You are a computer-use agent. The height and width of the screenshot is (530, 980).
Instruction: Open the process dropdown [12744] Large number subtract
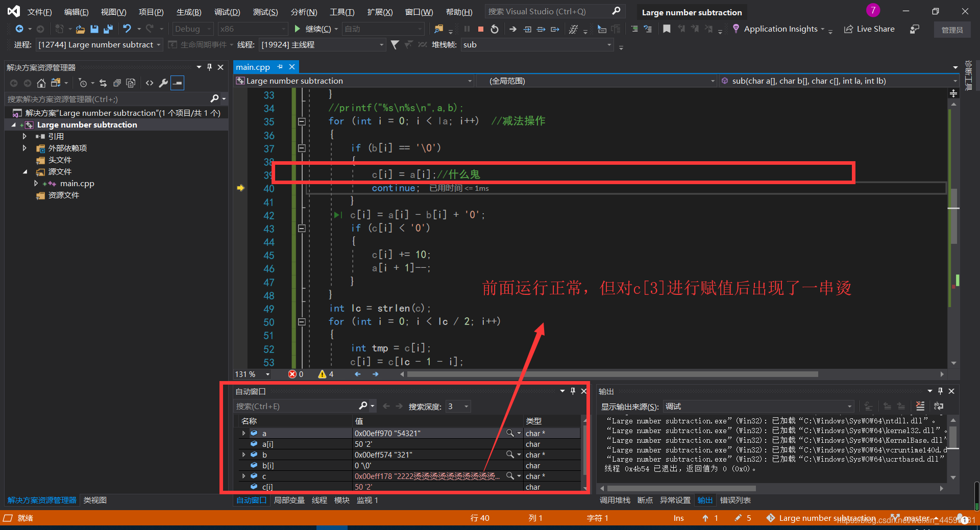click(x=100, y=45)
